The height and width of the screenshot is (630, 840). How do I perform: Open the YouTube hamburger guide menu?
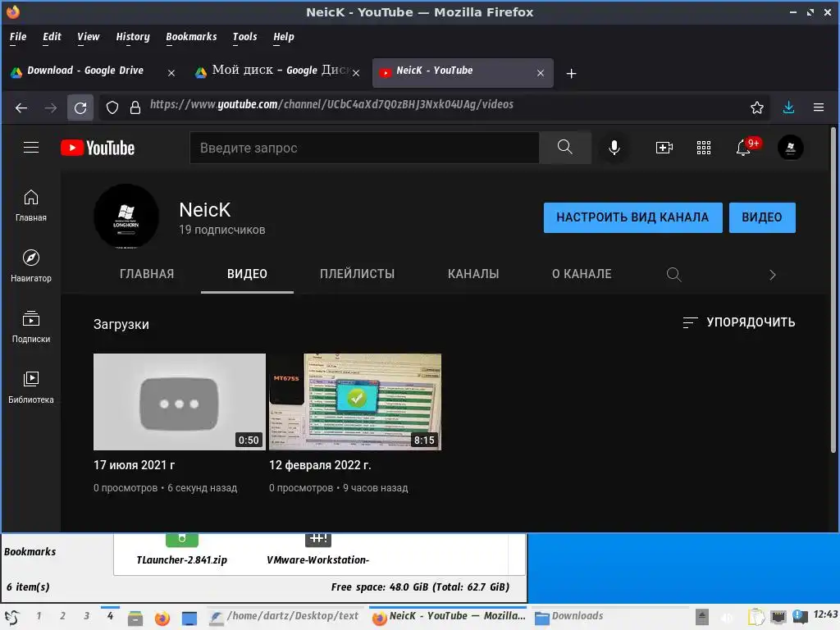[x=31, y=148]
